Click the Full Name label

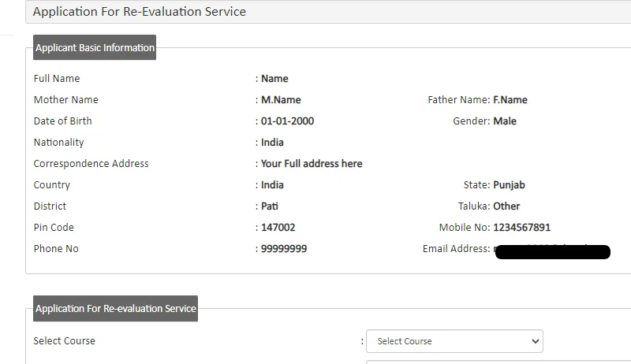pyautogui.click(x=57, y=78)
